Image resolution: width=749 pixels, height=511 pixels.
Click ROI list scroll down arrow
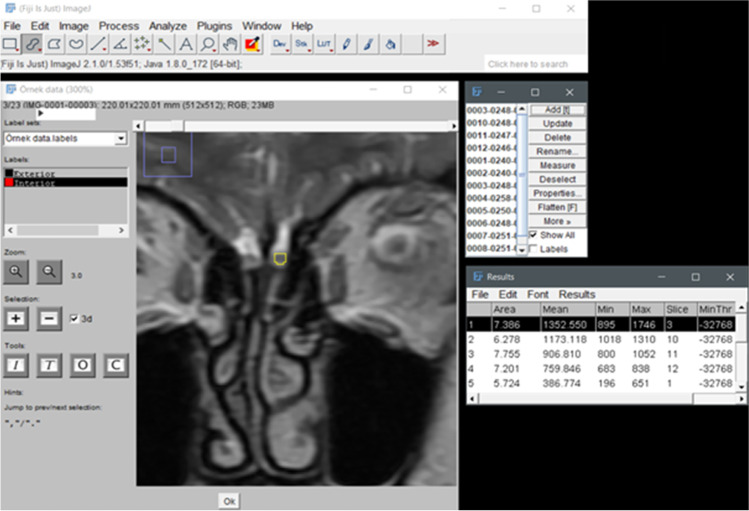522,250
